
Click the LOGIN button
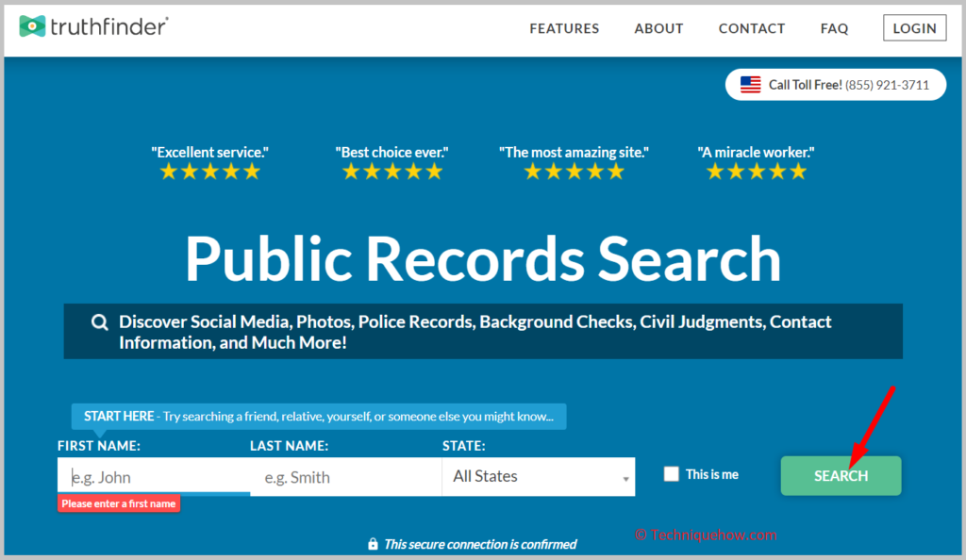pos(914,28)
